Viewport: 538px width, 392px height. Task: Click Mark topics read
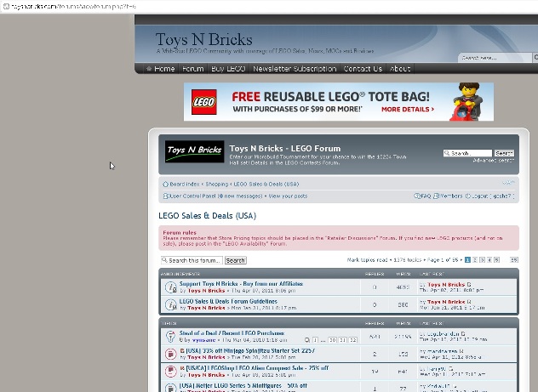point(367,259)
